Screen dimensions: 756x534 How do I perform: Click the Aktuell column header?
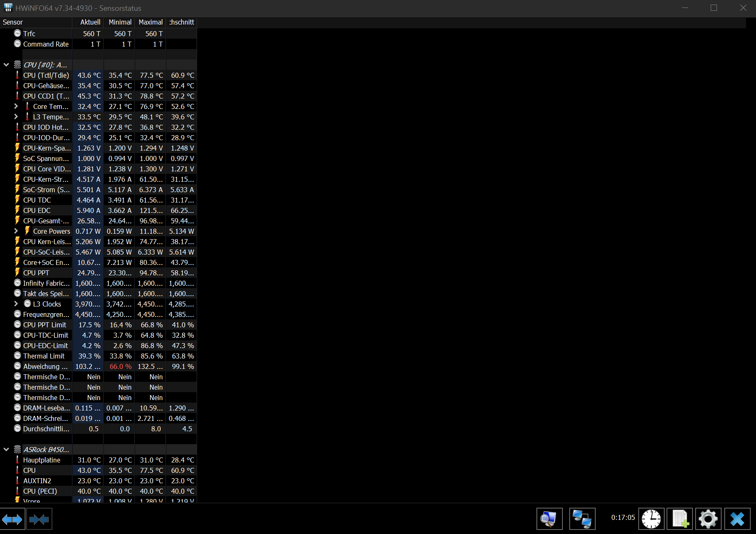[x=88, y=22]
